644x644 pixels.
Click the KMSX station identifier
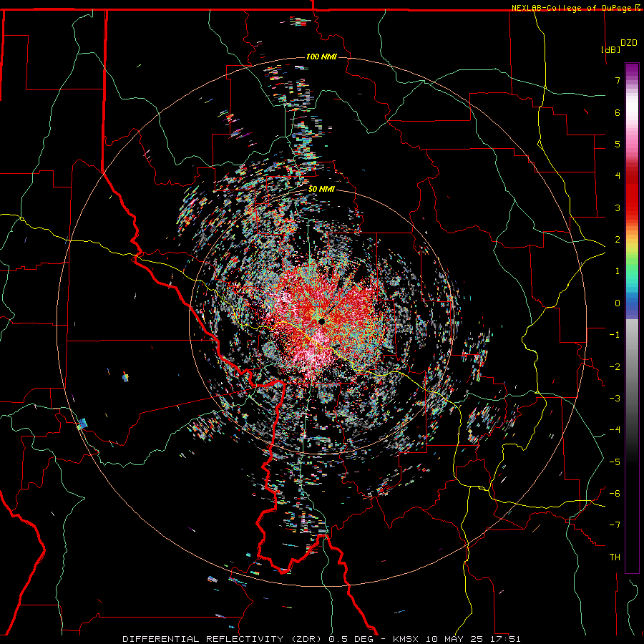406,639
